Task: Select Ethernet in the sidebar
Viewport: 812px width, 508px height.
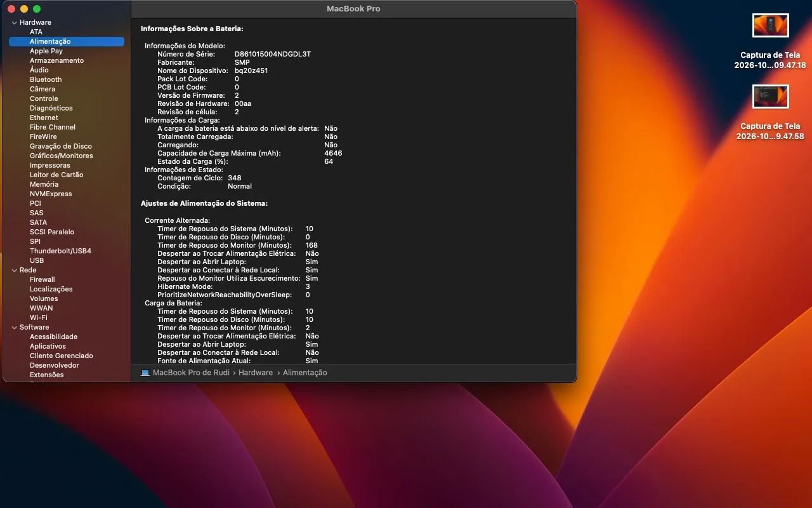Action: [x=44, y=117]
